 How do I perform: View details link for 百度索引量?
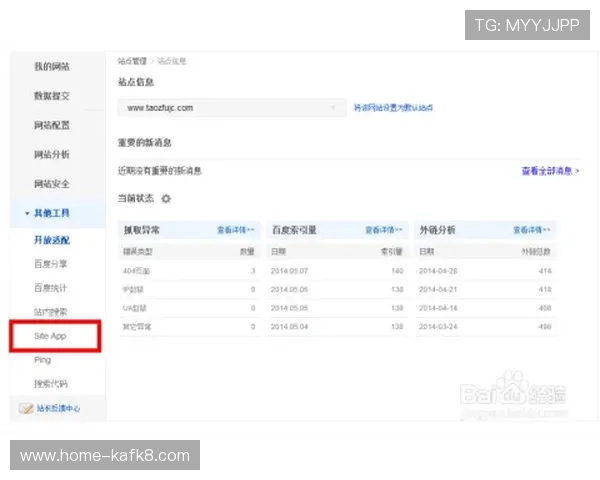(x=384, y=230)
